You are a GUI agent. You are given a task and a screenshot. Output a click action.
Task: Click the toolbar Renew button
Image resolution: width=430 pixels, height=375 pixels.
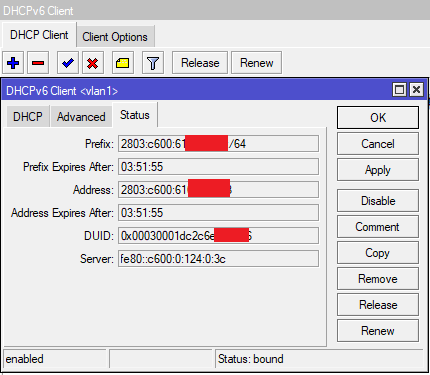coord(257,63)
